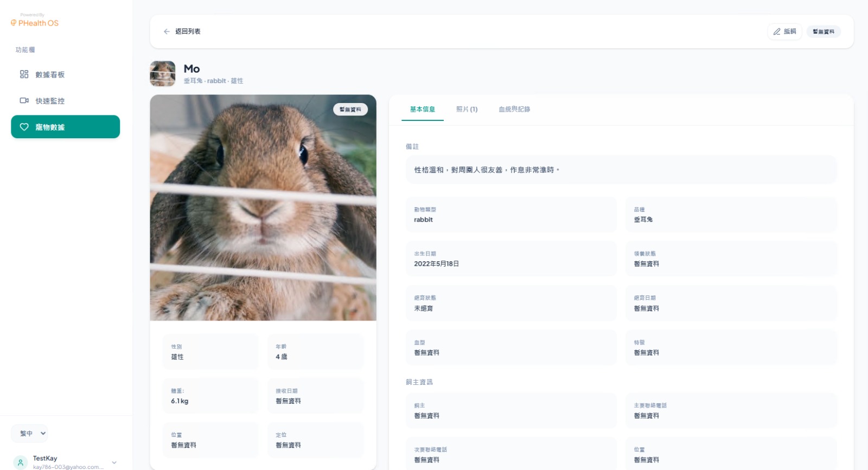Switch to the 基本信息 tab
Screen dimensions: 868x470
pyautogui.click(x=422, y=109)
